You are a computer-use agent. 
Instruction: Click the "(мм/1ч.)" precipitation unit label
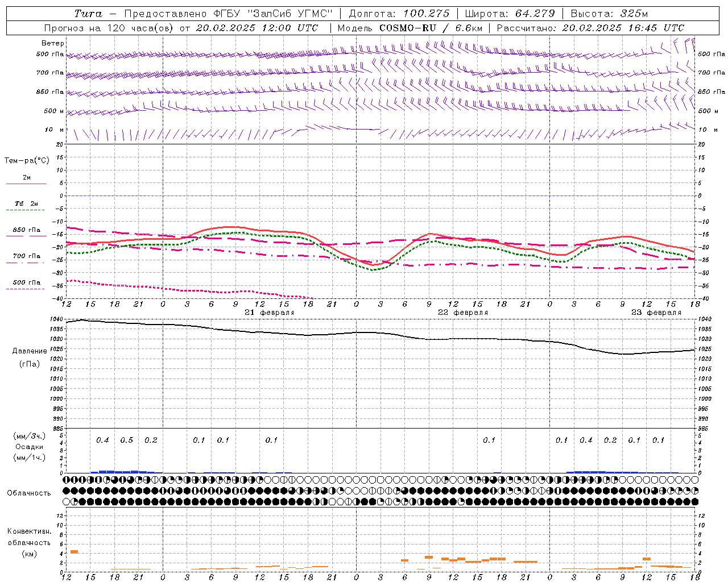[30, 458]
